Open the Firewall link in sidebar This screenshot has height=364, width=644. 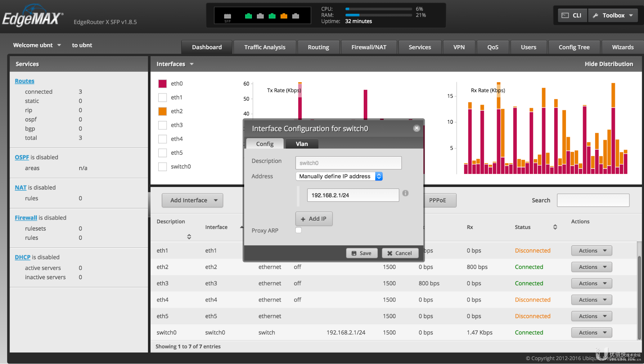(x=26, y=218)
